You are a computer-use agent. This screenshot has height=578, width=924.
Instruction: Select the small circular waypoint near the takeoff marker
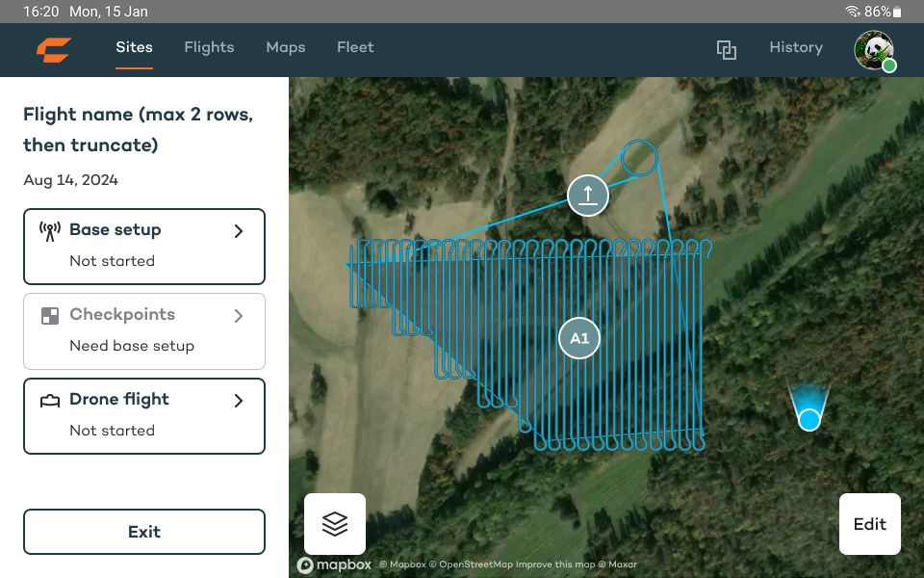(x=639, y=157)
